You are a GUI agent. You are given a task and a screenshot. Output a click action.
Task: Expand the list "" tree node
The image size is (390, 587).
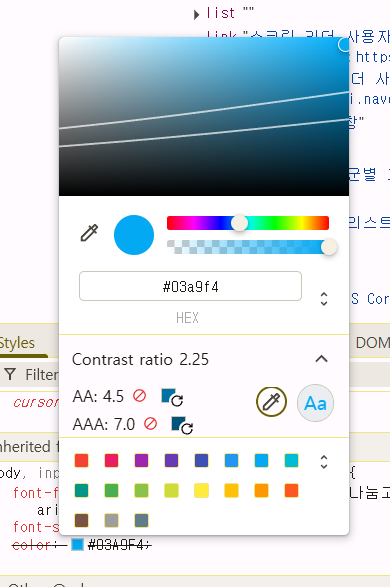[196, 15]
